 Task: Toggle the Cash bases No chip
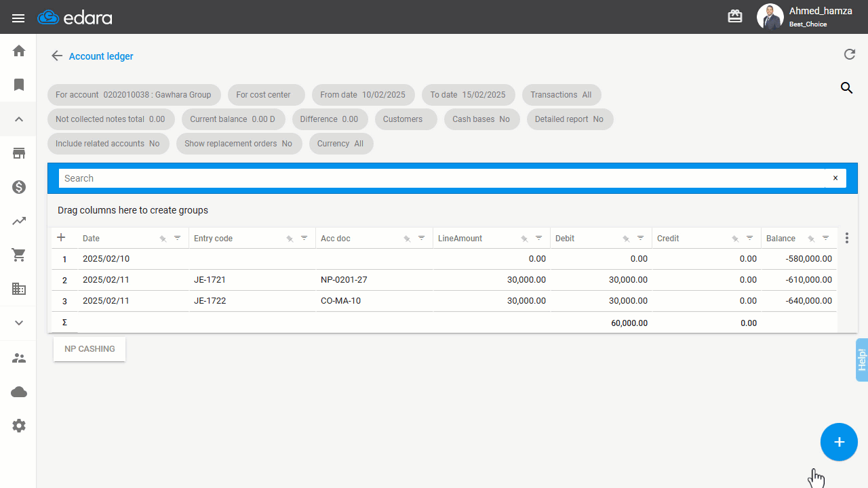pyautogui.click(x=481, y=119)
